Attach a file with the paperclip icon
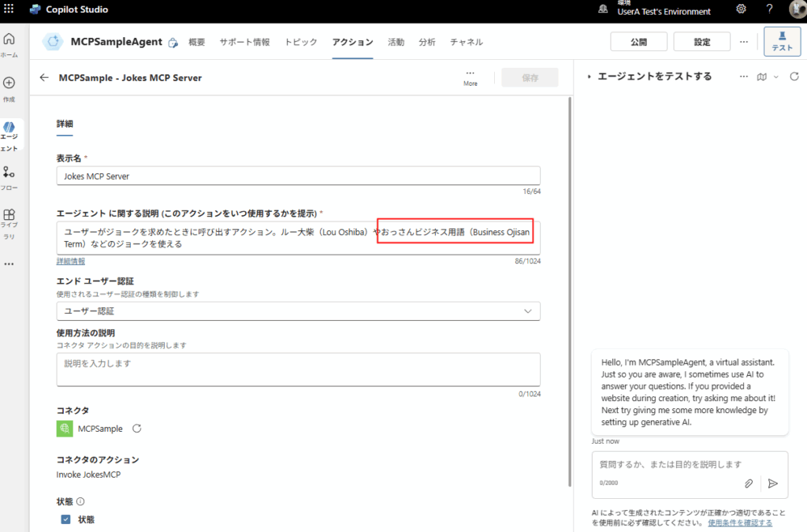Image resolution: width=807 pixels, height=532 pixels. (x=749, y=483)
